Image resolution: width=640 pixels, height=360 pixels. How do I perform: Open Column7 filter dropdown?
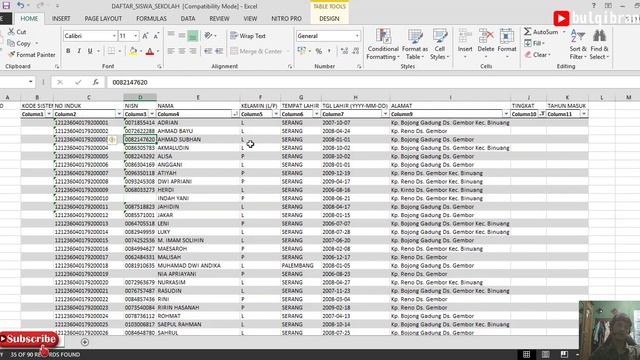click(385, 114)
